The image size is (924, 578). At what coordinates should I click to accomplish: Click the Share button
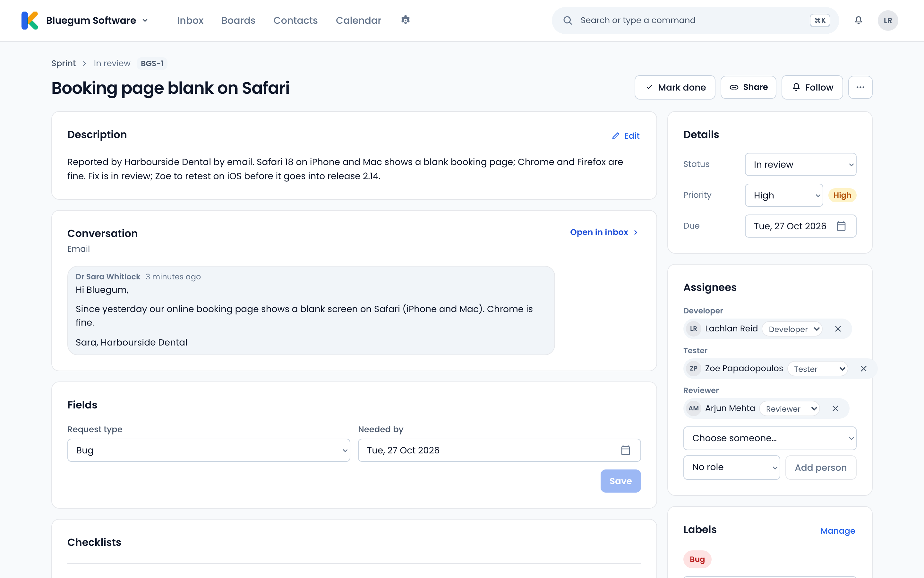(748, 87)
